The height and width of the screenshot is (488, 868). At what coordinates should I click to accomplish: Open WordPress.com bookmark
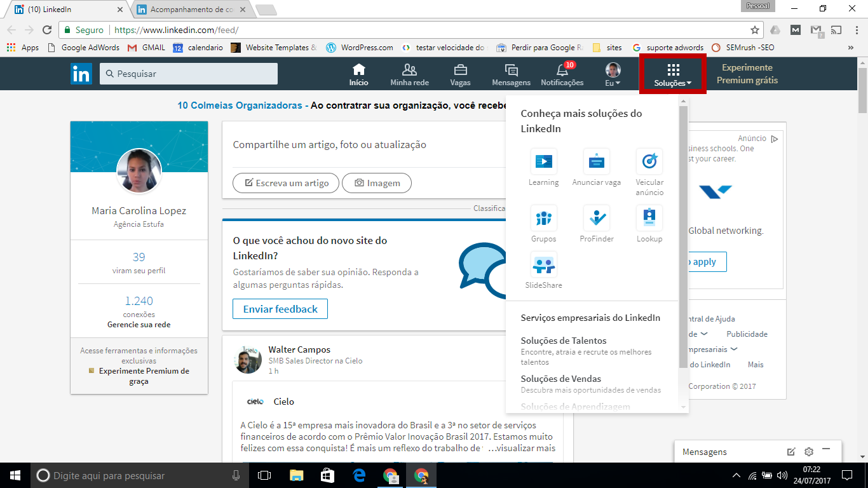[x=360, y=48]
